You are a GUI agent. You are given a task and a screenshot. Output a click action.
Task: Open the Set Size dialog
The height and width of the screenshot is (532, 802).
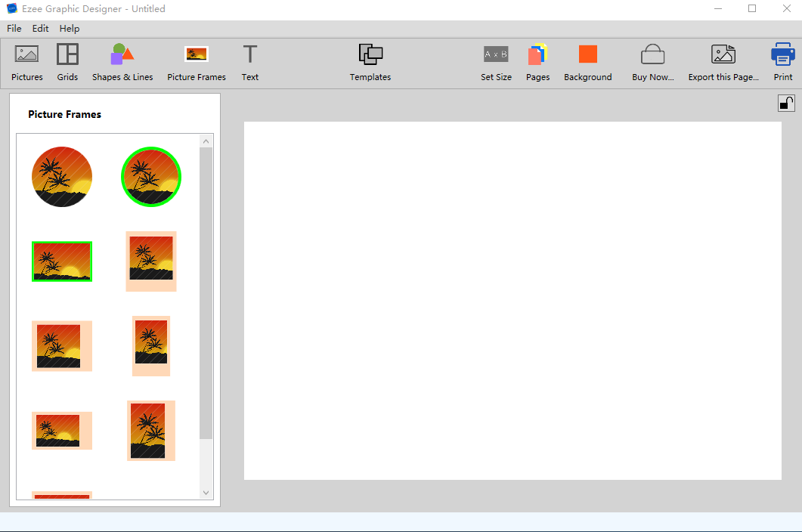click(x=496, y=62)
